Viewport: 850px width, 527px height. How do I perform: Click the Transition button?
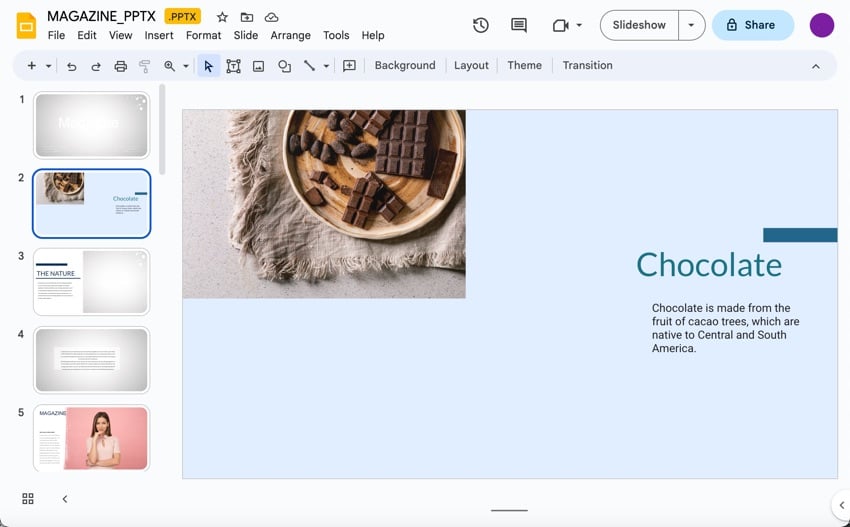587,66
